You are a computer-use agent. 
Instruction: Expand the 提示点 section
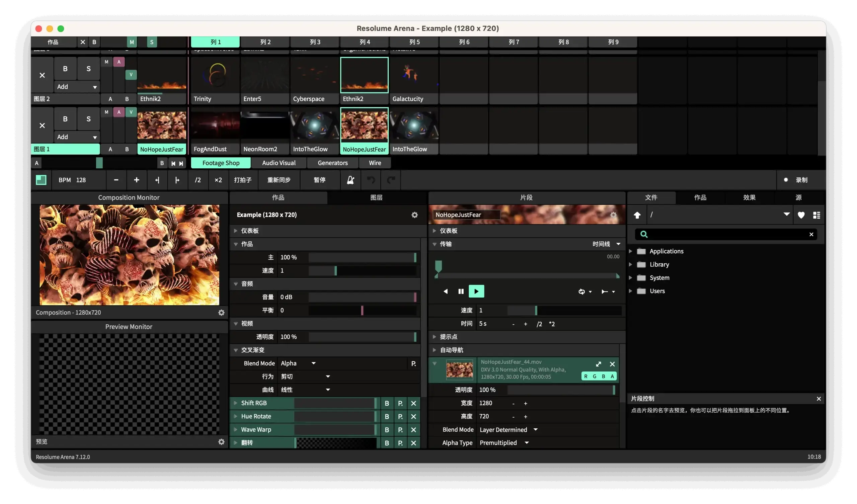pyautogui.click(x=434, y=337)
